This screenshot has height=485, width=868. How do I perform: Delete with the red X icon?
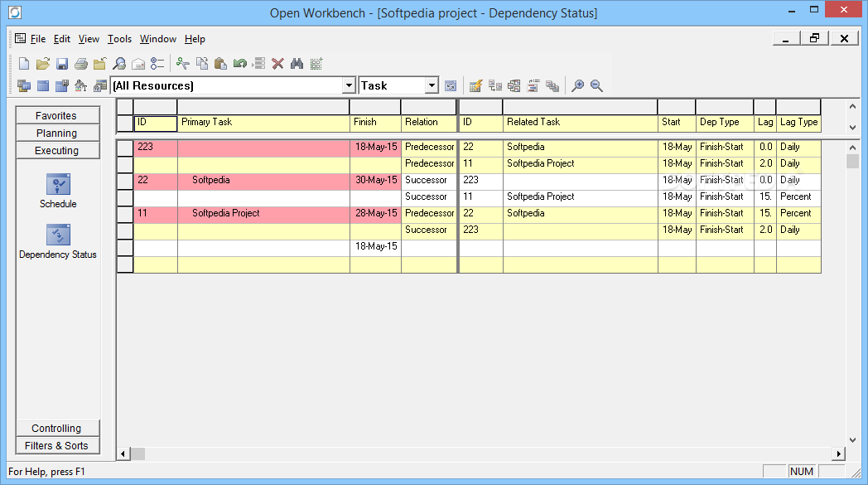pyautogui.click(x=278, y=64)
